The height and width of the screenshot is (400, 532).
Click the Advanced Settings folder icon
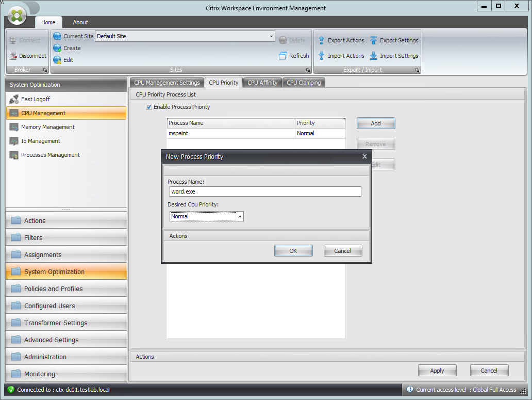(16, 340)
